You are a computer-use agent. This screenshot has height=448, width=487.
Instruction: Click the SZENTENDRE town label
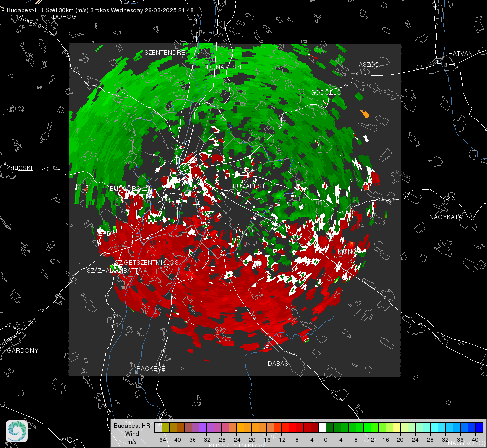tap(165, 53)
